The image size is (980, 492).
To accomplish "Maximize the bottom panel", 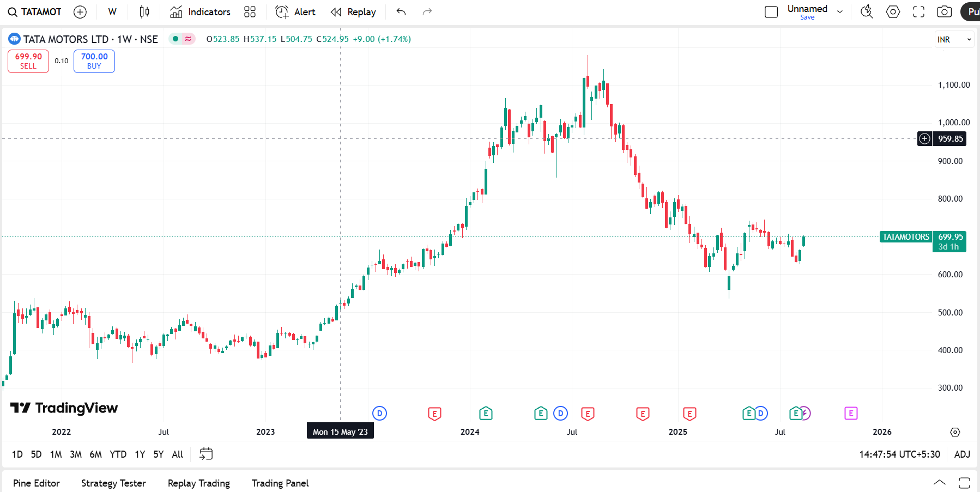I will [964, 483].
